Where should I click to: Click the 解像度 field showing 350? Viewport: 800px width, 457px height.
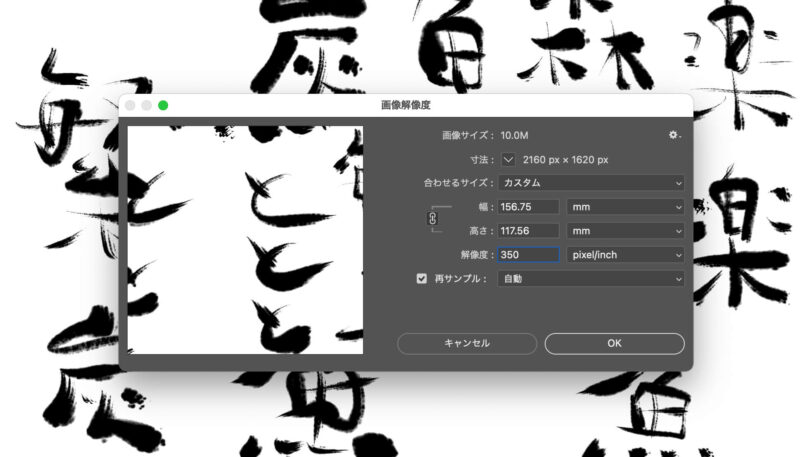click(528, 255)
